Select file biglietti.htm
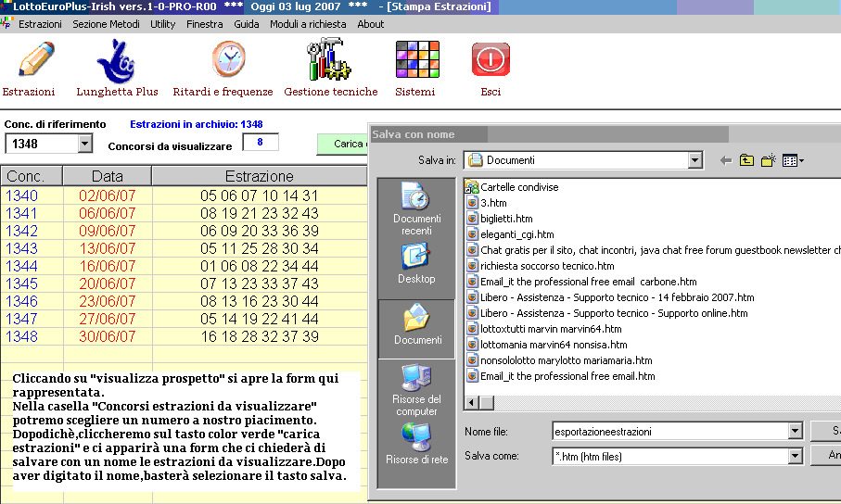This screenshot has height=504, width=841. pyautogui.click(x=500, y=219)
